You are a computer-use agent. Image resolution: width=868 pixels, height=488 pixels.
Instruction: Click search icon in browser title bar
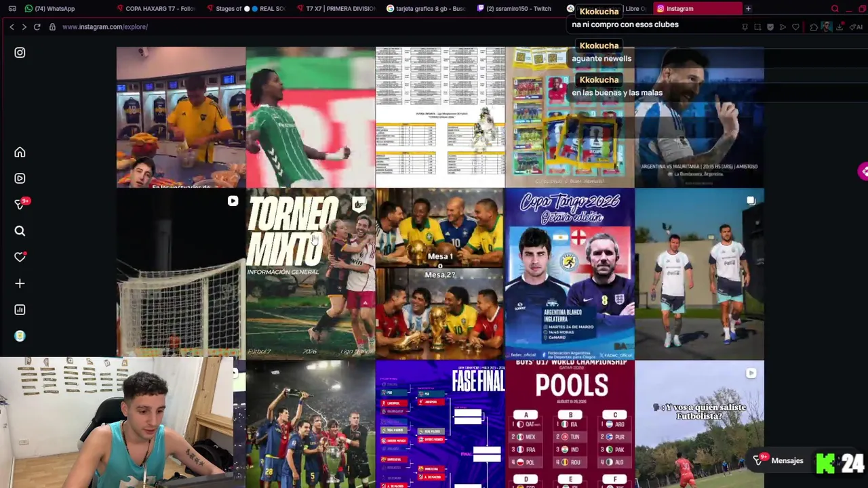click(x=835, y=9)
